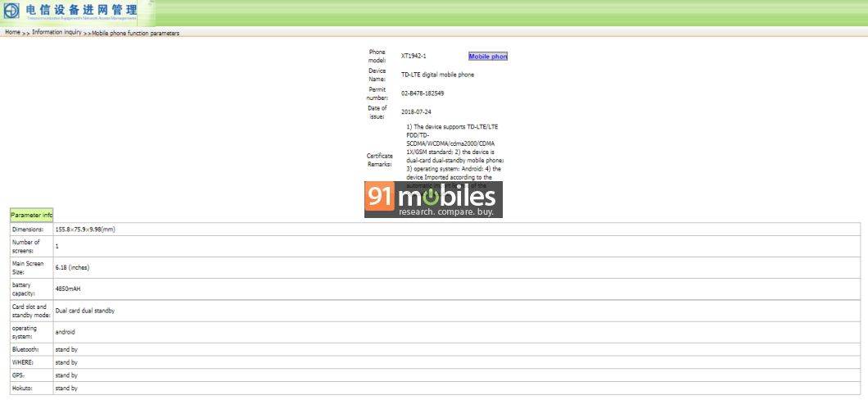Click the android operating system value
This screenshot has height=400, width=868.
(x=66, y=332)
